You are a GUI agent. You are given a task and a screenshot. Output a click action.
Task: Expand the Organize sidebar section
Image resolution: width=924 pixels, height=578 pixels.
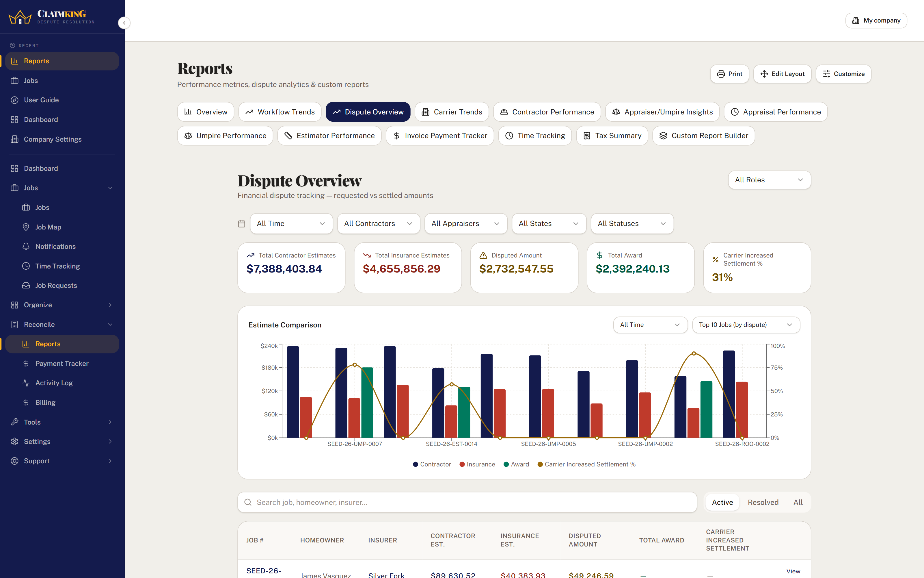coord(62,305)
